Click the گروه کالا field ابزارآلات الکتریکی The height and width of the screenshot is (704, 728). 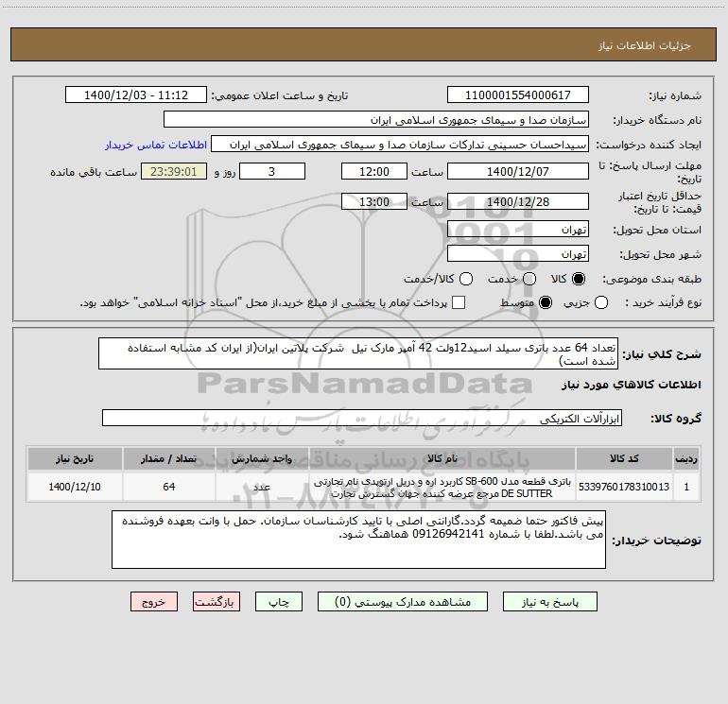point(362,418)
